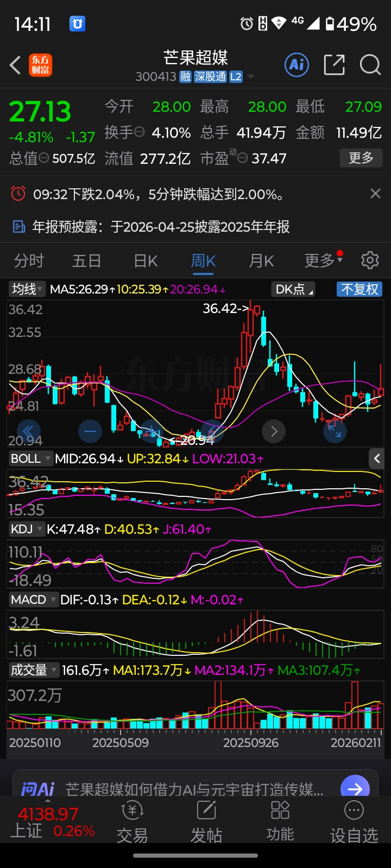Open chart settings gear icon
The image size is (391, 868).
(x=370, y=260)
